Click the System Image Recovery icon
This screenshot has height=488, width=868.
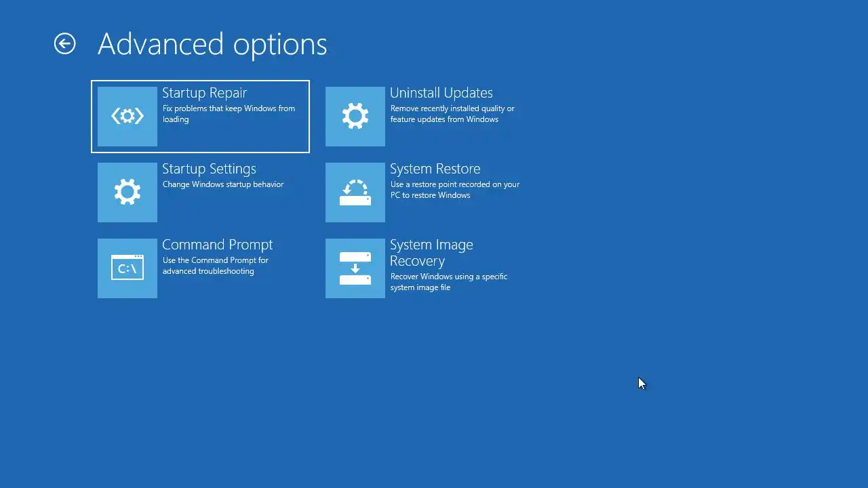[x=355, y=268]
